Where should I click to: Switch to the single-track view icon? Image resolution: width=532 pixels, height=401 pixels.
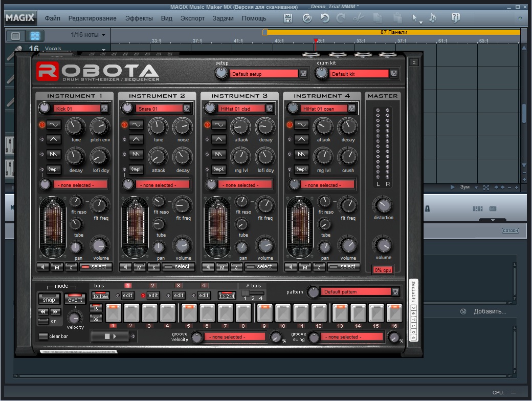pos(16,35)
